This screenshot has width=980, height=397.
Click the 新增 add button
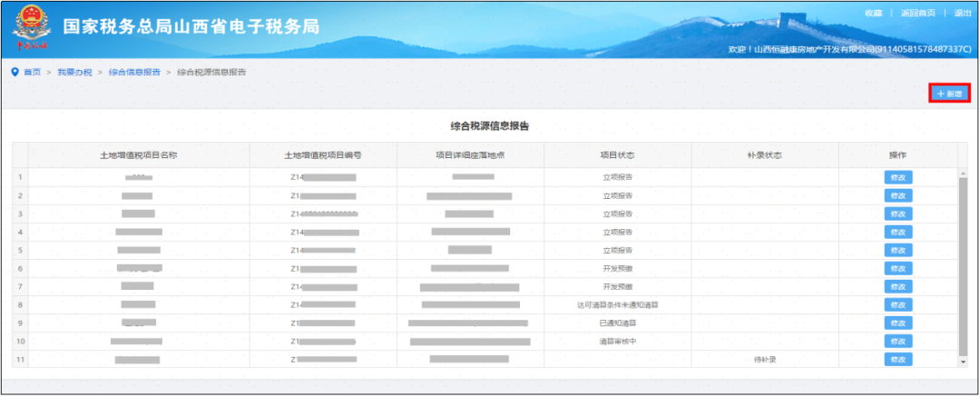[949, 94]
